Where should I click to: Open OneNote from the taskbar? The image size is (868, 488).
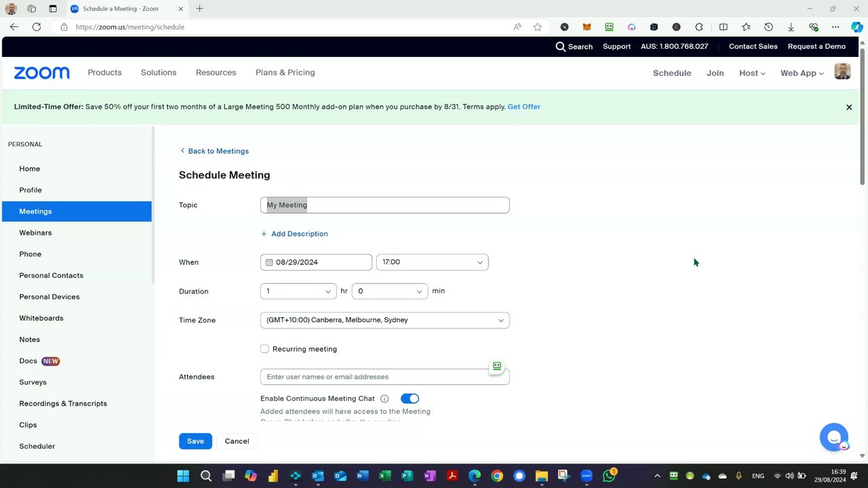point(430,476)
